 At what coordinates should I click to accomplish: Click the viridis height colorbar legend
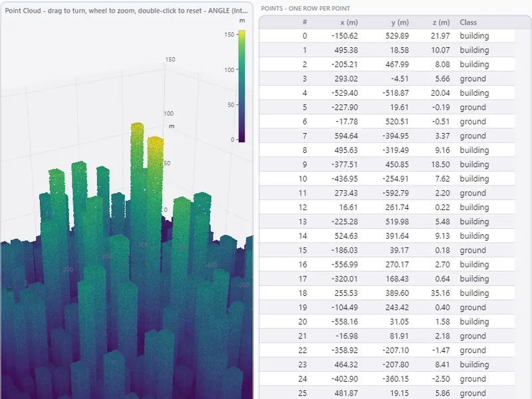(x=241, y=86)
